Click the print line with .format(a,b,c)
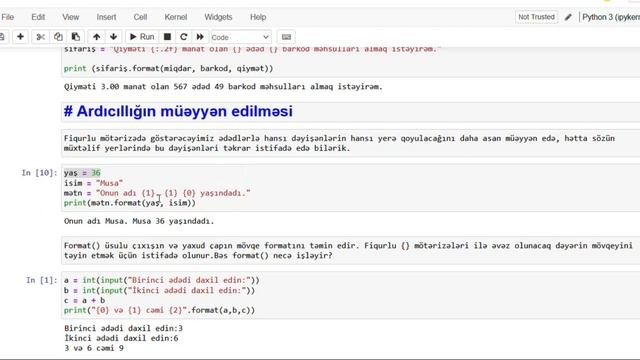Screen dimensions: 640x360 (159, 310)
